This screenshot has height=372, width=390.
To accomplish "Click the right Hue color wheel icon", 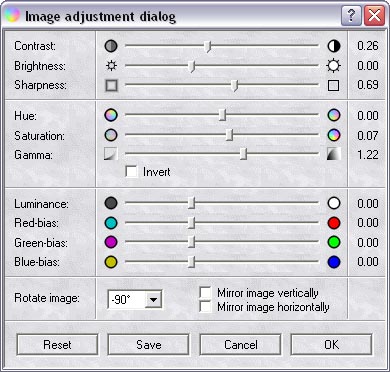I will coord(334,115).
